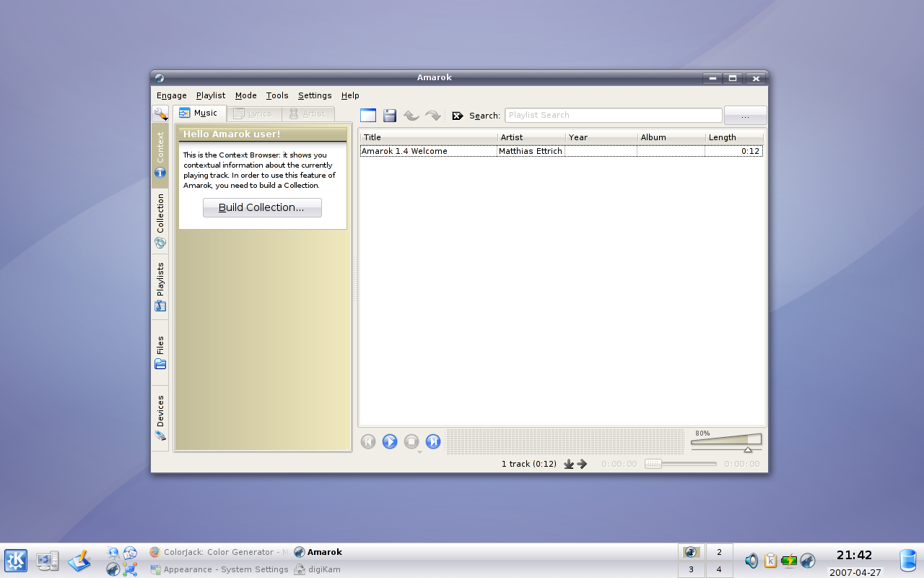Sort playlist by Year column header
Viewport: 924px width, 578px height.
601,137
